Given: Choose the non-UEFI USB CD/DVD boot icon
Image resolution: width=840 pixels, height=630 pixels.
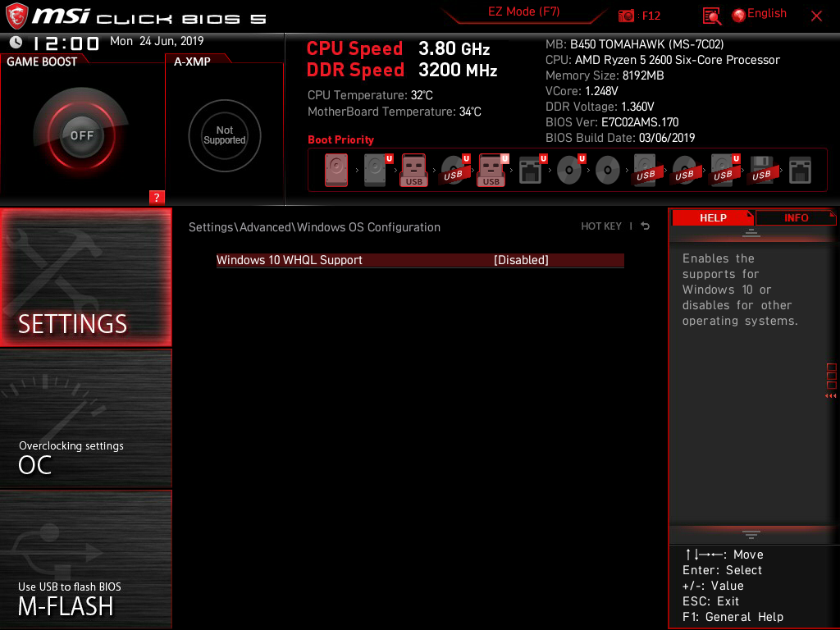Looking at the screenshot, I should click(x=684, y=170).
